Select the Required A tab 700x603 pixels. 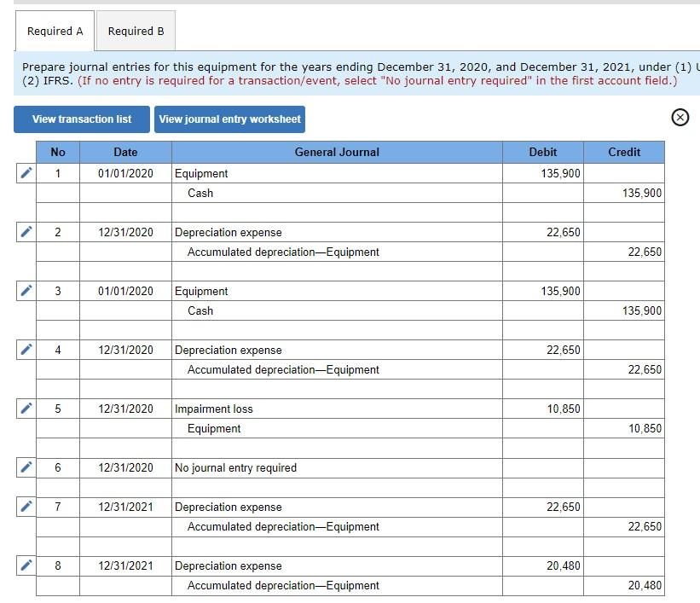pyautogui.click(x=54, y=31)
